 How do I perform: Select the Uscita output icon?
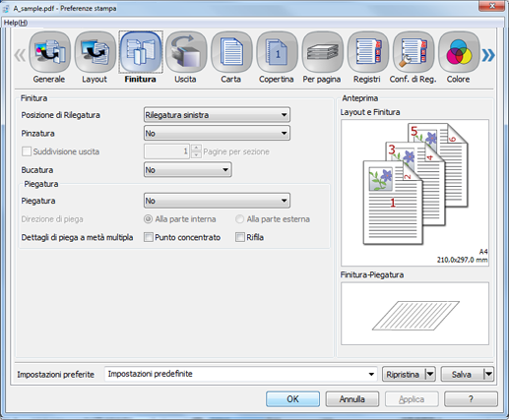186,52
